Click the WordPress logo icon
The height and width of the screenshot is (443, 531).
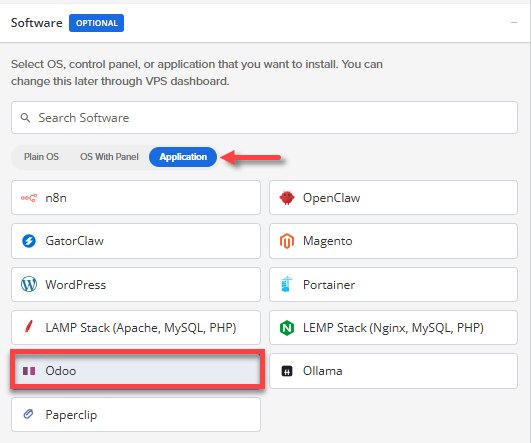coord(29,284)
